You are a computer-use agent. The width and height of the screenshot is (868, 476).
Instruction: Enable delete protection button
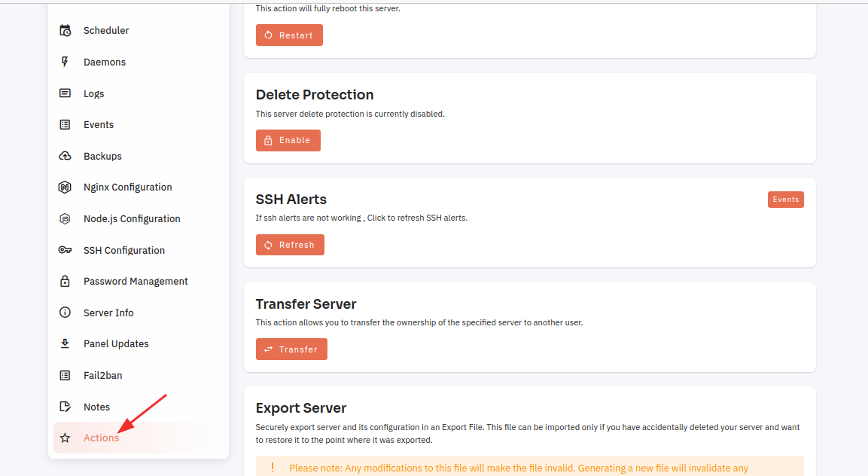coord(288,140)
